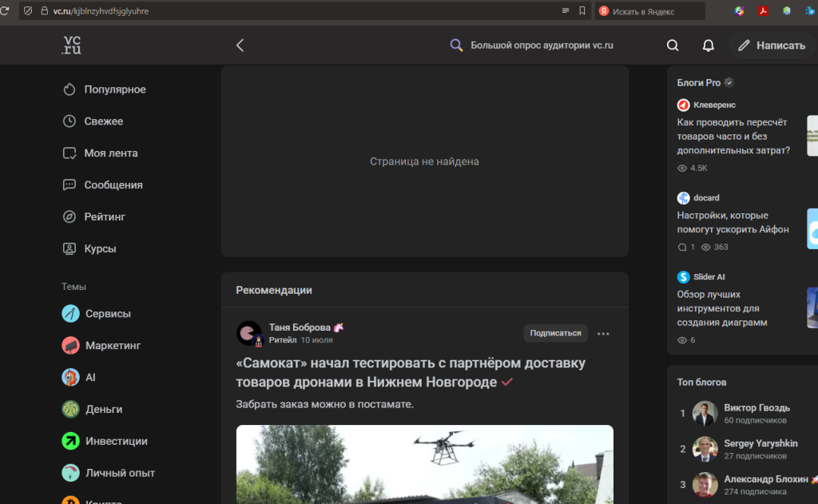This screenshot has width=818, height=504.
Task: Open the Деньги theme link
Action: (x=104, y=409)
